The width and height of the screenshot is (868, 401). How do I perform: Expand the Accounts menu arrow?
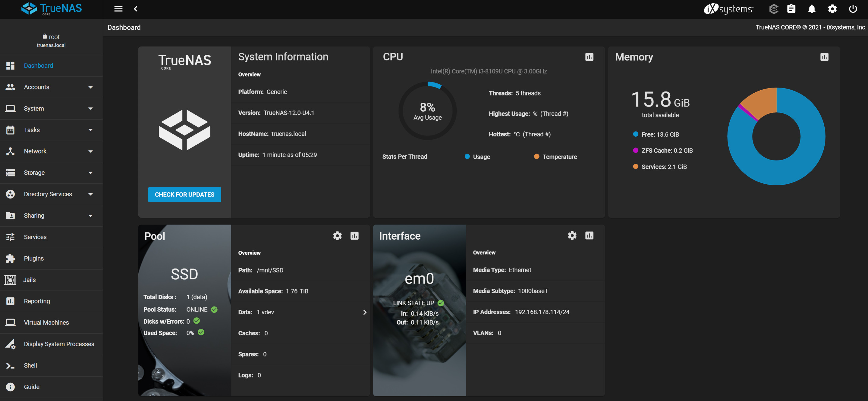pyautogui.click(x=90, y=87)
